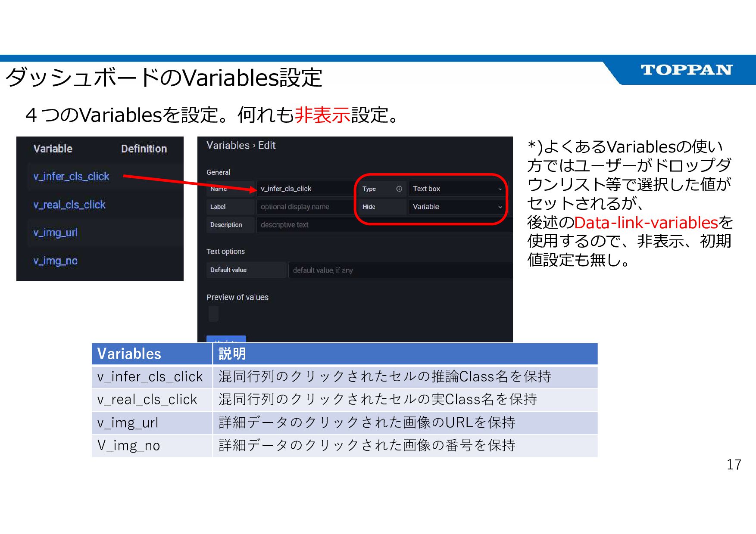This screenshot has width=756, height=534.
Task: Click the Type field label
Action: point(369,189)
